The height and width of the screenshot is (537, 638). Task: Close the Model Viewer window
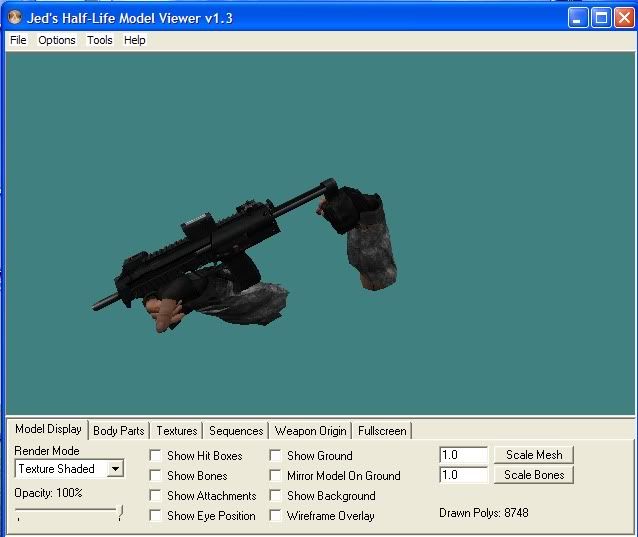click(624, 17)
